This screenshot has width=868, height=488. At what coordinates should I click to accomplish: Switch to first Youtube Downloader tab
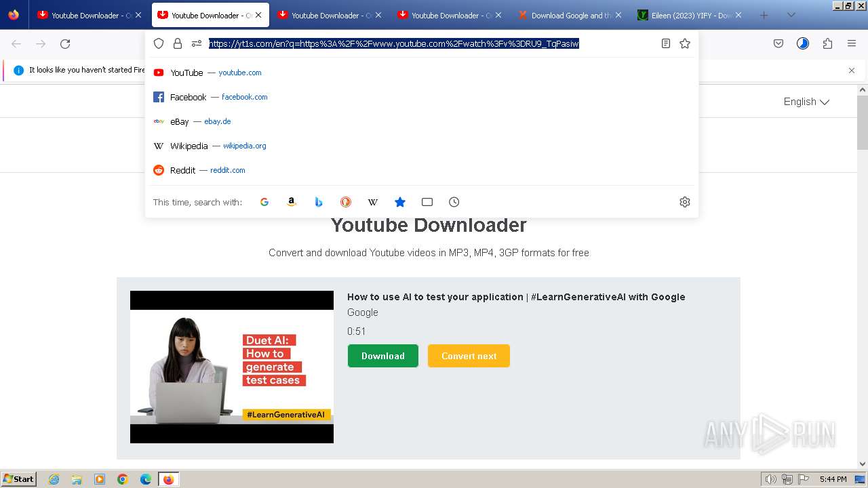tap(90, 15)
